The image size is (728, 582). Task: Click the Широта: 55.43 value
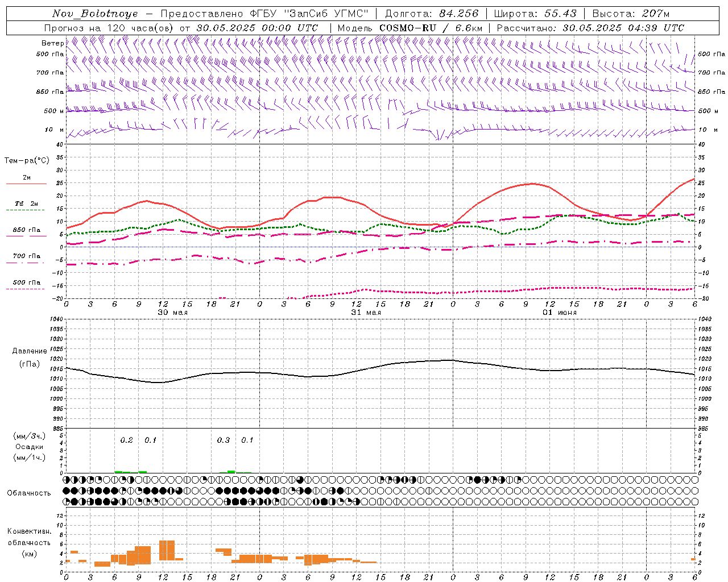pos(535,14)
